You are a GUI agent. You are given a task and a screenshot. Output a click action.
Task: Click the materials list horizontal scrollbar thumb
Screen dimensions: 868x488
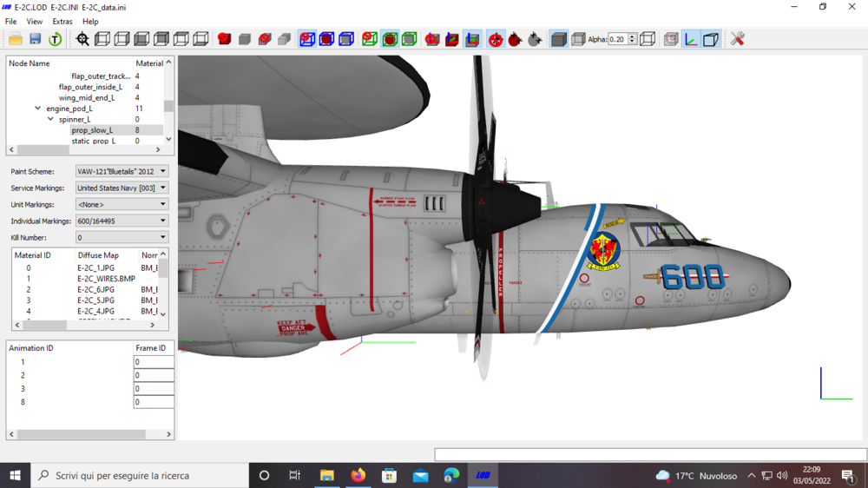pos(44,325)
